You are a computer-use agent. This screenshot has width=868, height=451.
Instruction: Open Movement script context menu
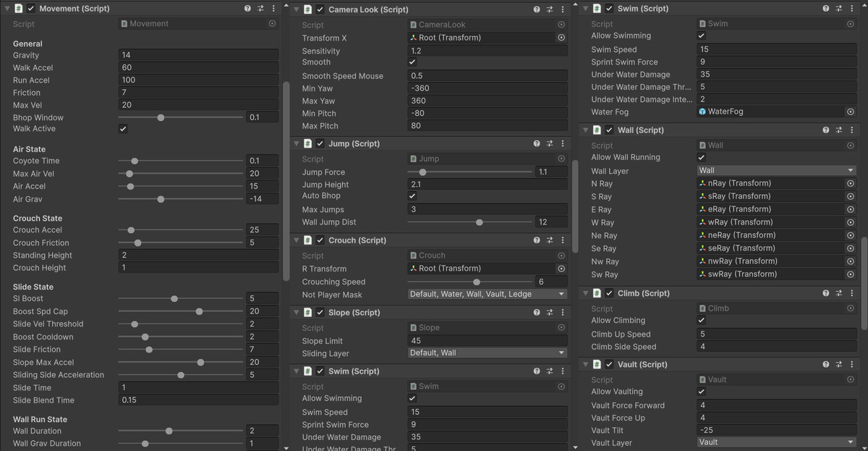pos(273,9)
